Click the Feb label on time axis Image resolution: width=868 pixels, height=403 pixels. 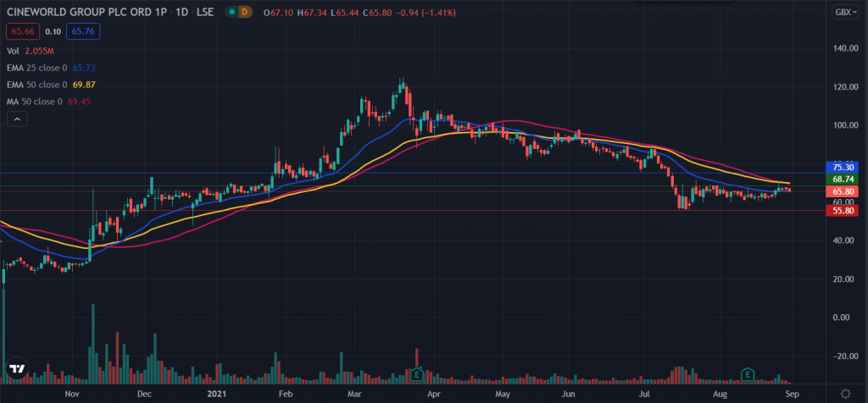coord(285,395)
